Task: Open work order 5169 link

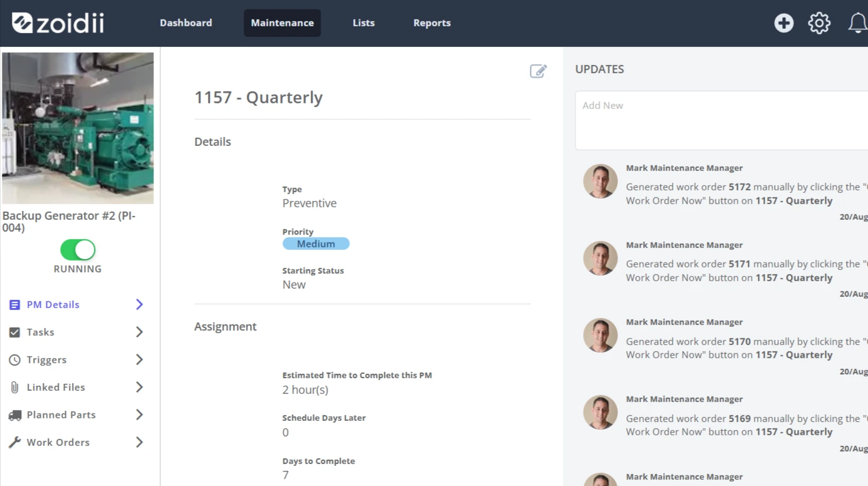Action: point(740,418)
